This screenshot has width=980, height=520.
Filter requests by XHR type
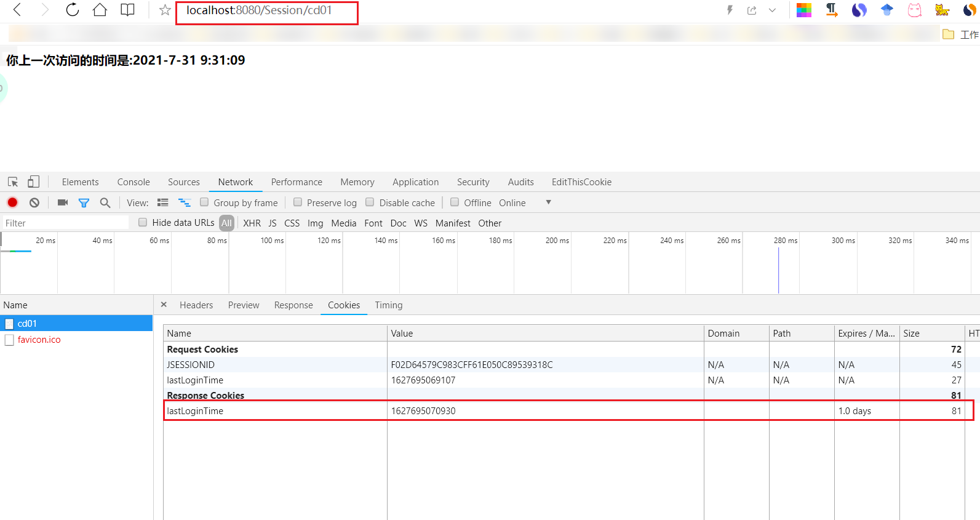tap(252, 223)
